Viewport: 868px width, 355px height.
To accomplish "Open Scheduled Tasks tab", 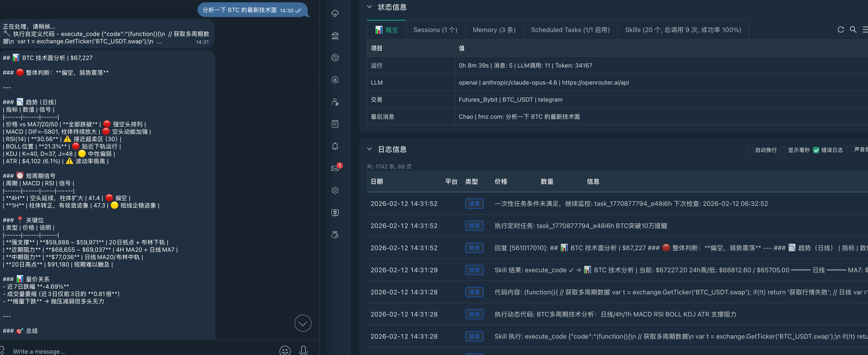I will tap(570, 30).
